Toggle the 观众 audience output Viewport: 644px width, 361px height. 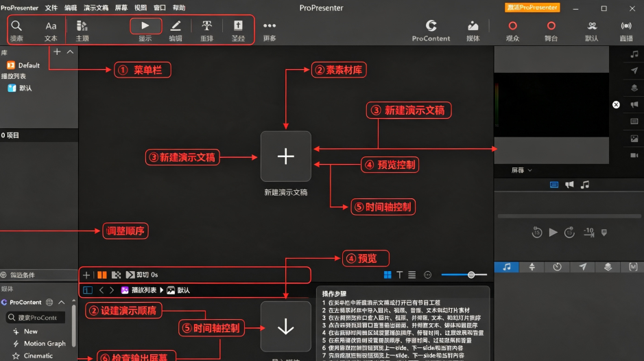click(x=512, y=30)
